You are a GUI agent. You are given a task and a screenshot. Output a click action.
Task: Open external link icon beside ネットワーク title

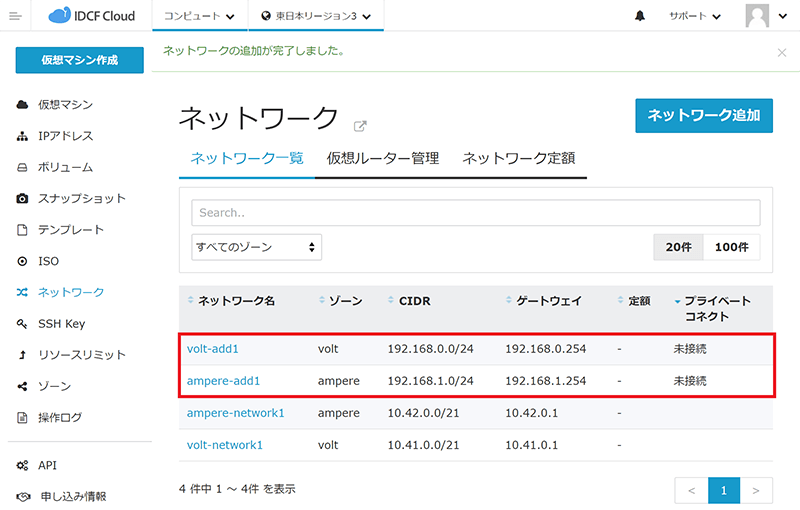click(x=361, y=126)
